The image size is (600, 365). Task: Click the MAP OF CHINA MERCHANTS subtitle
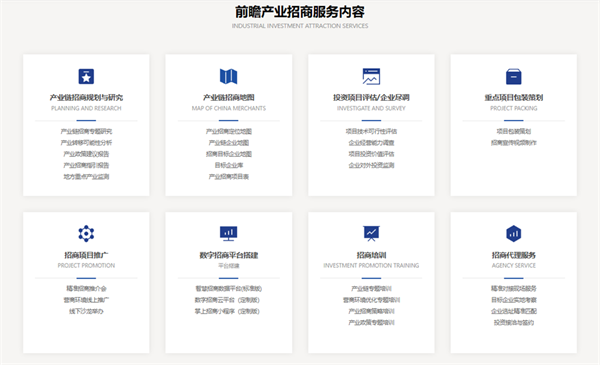click(228, 108)
